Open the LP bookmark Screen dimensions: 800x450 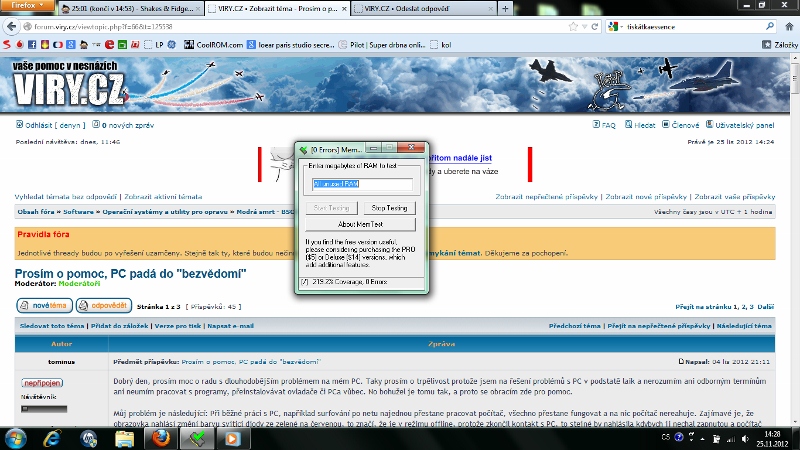tap(154, 45)
